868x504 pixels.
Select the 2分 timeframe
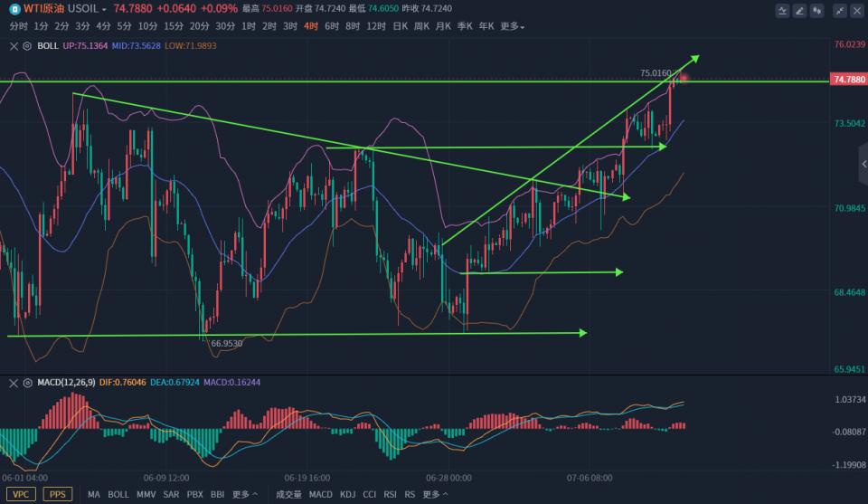(61, 26)
